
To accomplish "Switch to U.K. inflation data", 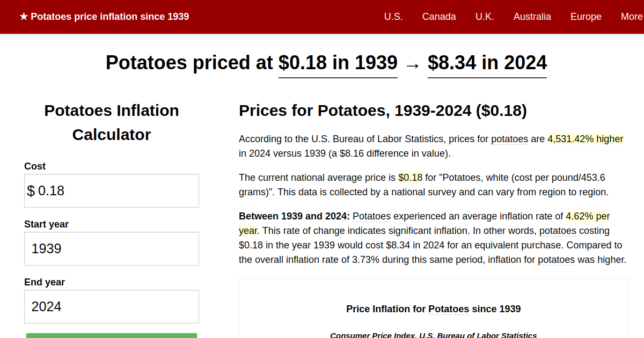I will pyautogui.click(x=485, y=17).
